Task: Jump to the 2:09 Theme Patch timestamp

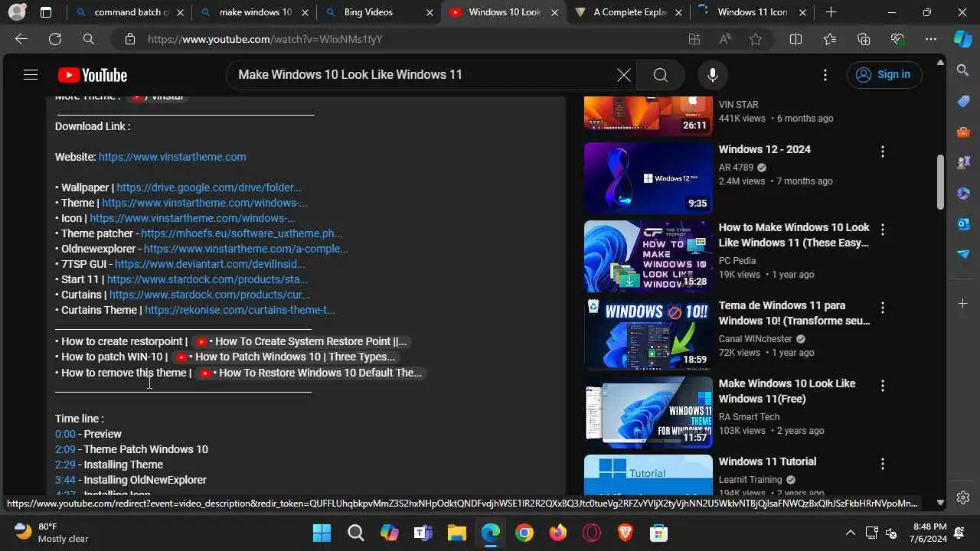Action: coord(65,449)
